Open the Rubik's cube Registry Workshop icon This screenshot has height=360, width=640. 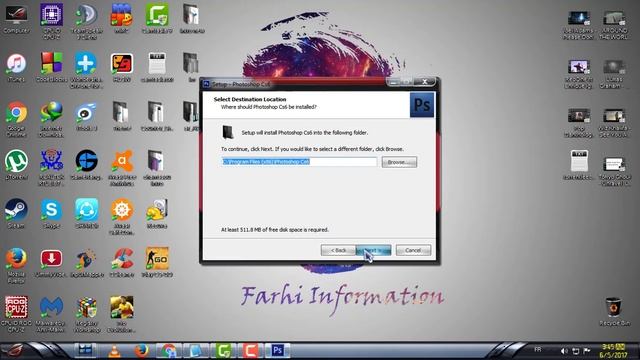(x=87, y=313)
